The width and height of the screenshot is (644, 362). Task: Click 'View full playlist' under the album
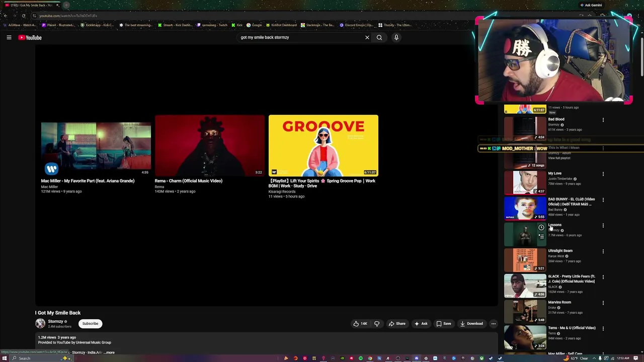[559, 158]
